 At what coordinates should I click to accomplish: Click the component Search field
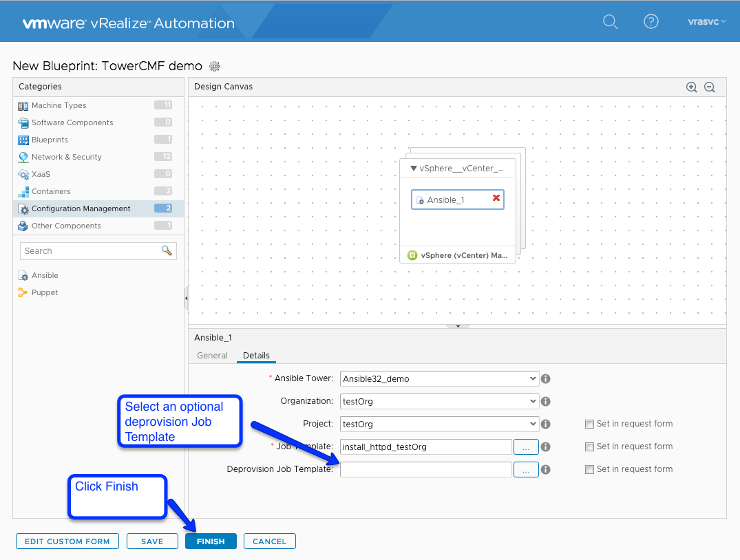pos(98,251)
